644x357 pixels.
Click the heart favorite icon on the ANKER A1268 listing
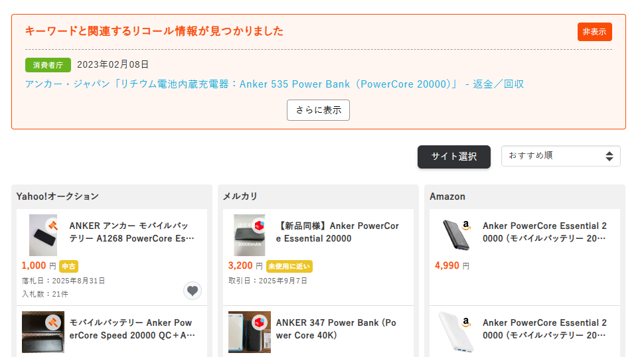click(x=193, y=291)
